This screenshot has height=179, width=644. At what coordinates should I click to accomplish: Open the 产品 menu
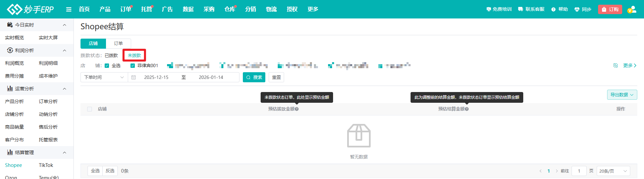click(x=105, y=9)
